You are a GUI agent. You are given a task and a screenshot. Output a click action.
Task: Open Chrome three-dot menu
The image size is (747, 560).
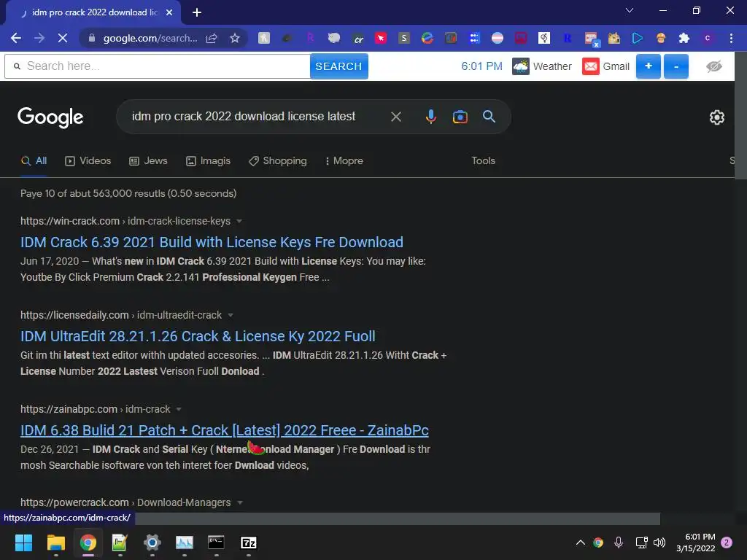coord(731,38)
